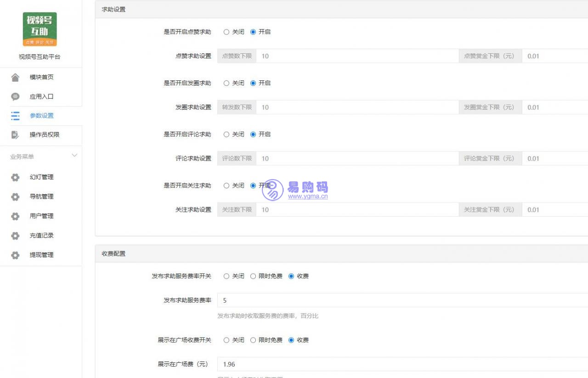This screenshot has width=588, height=378.
Task: Collapse the 业务菜单 section chevron
Action: [x=74, y=156]
